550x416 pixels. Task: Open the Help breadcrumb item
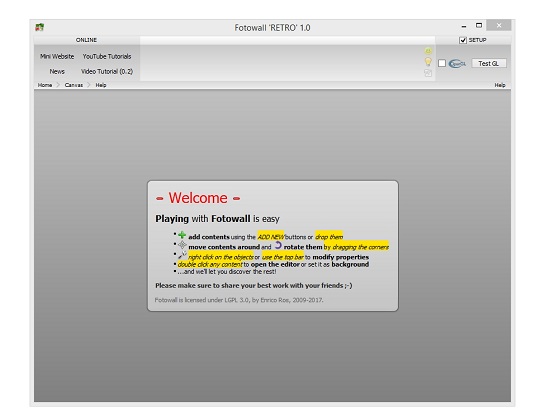pos(101,85)
